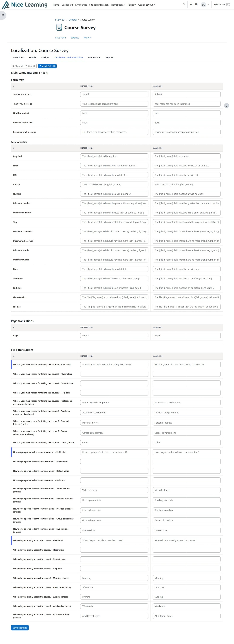234x644 pixels.
Task: Open Dashboard in top navigation
Action: tap(67, 5)
